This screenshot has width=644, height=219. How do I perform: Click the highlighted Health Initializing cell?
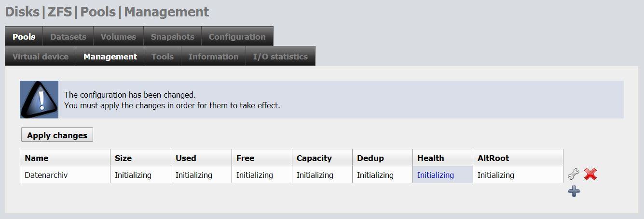click(436, 175)
